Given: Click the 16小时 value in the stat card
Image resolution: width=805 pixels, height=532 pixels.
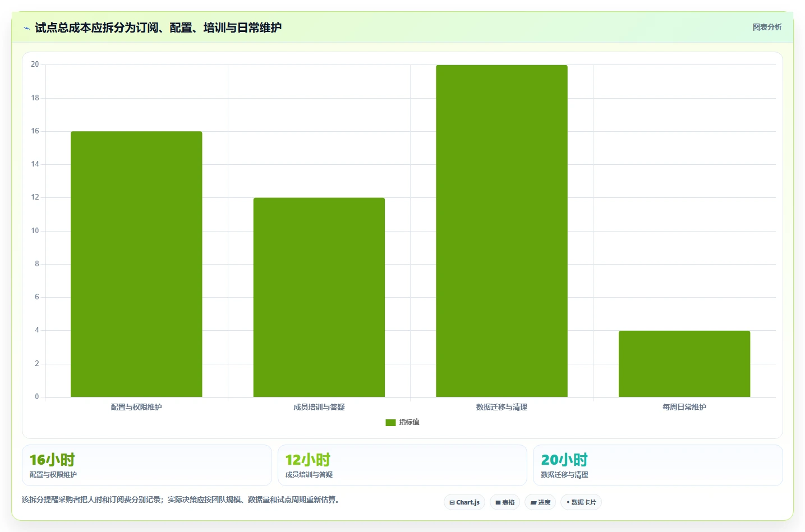Looking at the screenshot, I should tap(52, 460).
